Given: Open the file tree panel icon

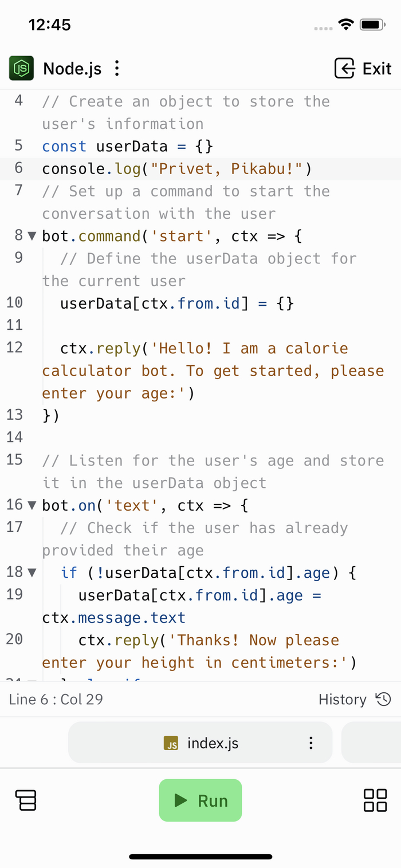Looking at the screenshot, I should coord(26,800).
